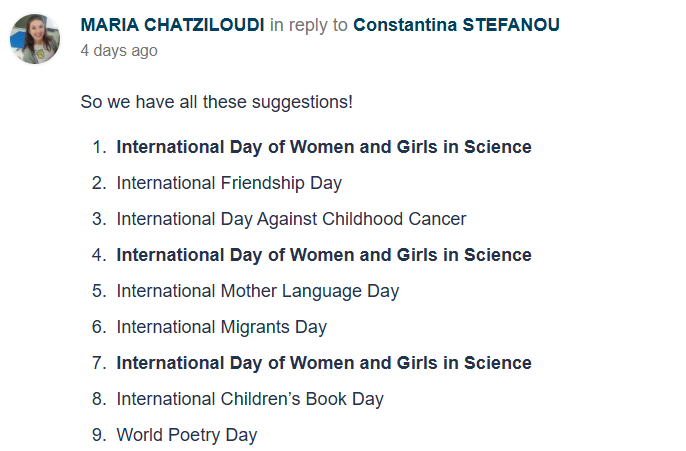The height and width of the screenshot is (451, 686).
Task: Click 'World Poetry Day' suggestion
Action: [x=186, y=435]
